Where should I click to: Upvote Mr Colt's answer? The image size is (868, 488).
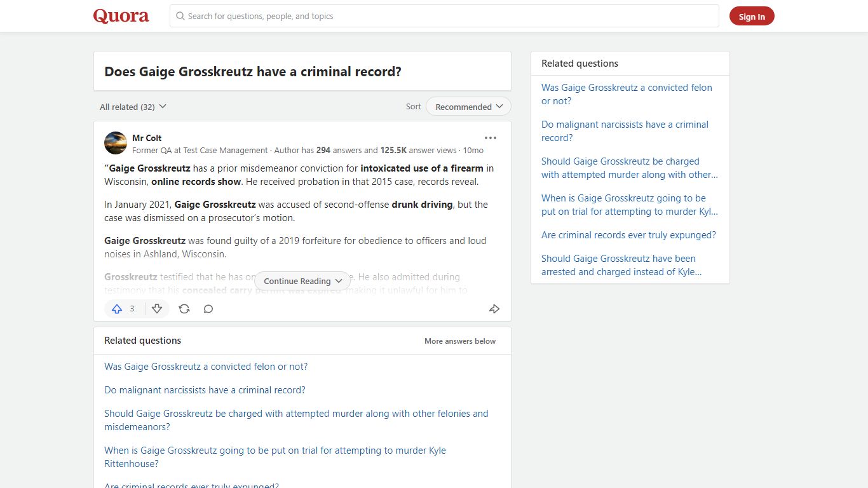coord(117,309)
